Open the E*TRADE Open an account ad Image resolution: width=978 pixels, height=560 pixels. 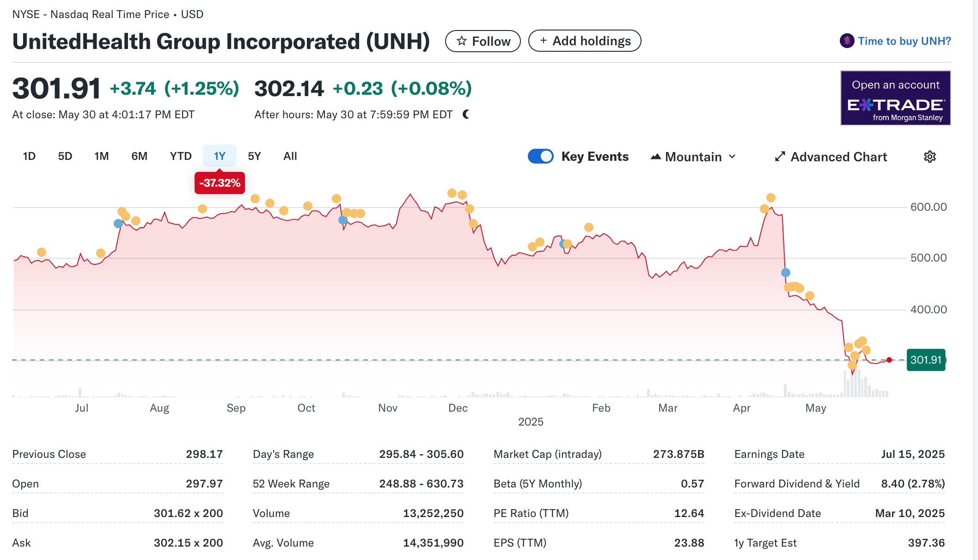(895, 98)
